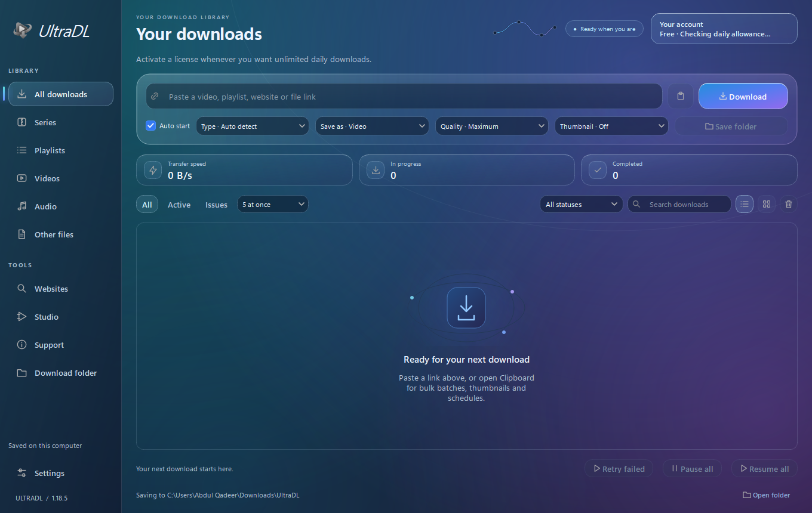
Task: Open the Studio tool
Action: click(61, 316)
